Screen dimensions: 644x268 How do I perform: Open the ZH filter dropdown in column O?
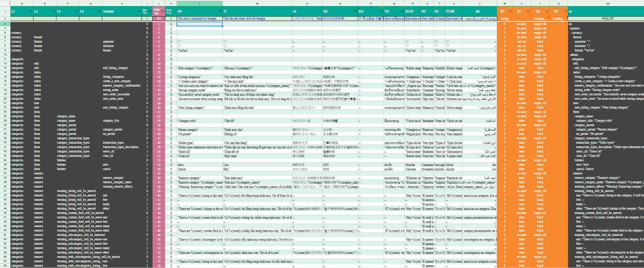coord(355,11)
